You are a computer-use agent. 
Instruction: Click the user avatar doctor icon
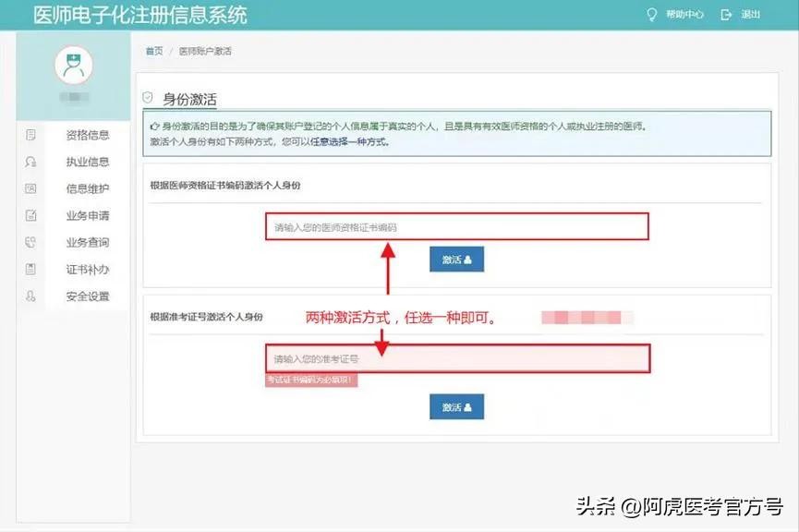click(x=74, y=65)
